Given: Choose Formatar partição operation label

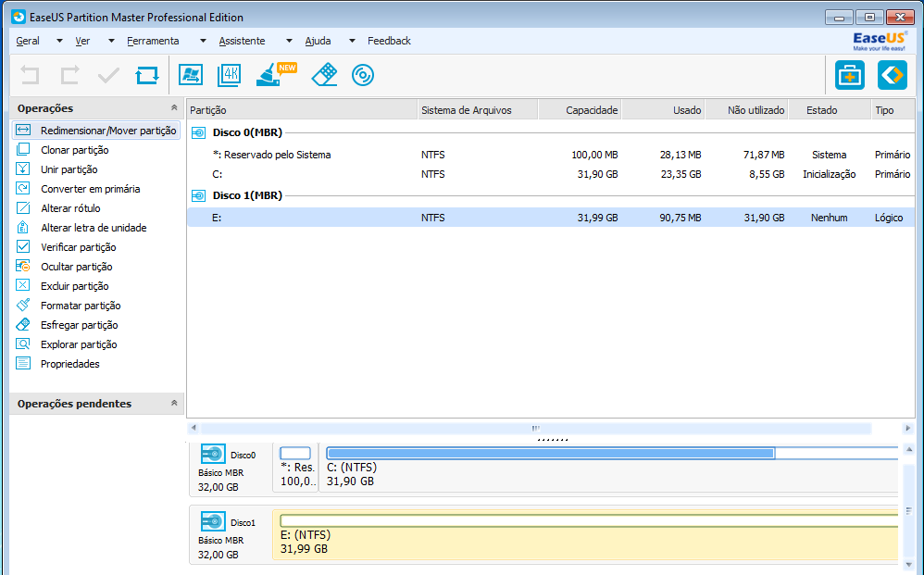Looking at the screenshot, I should (81, 306).
